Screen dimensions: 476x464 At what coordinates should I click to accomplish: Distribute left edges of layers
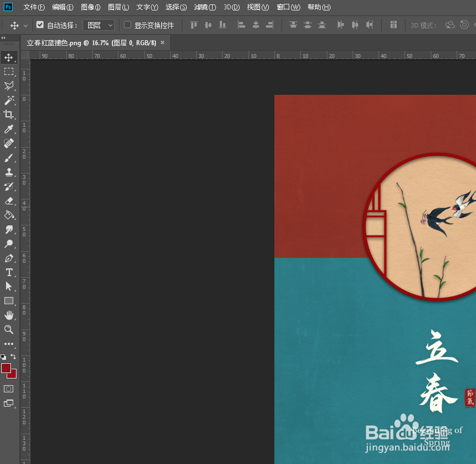tap(340, 25)
